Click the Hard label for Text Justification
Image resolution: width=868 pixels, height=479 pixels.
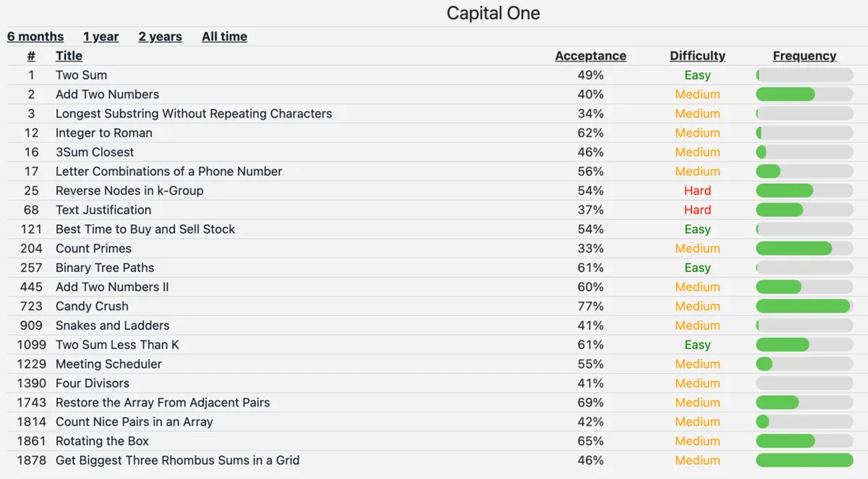(697, 210)
